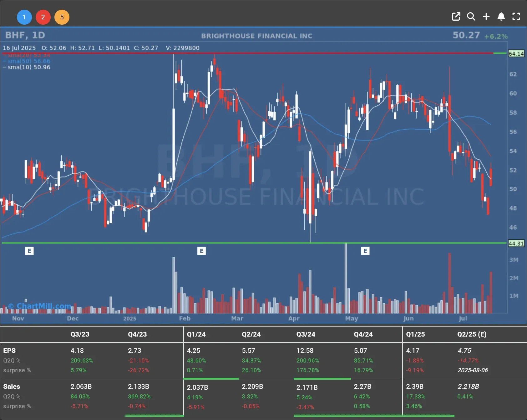The height and width of the screenshot is (420, 527).
Task: Click the EPS Q2Q value 209.63%
Action: tap(82, 360)
